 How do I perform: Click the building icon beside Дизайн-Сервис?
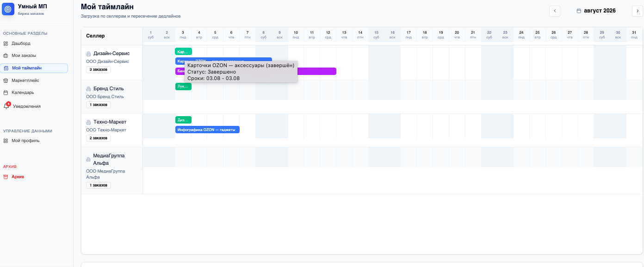coord(88,54)
